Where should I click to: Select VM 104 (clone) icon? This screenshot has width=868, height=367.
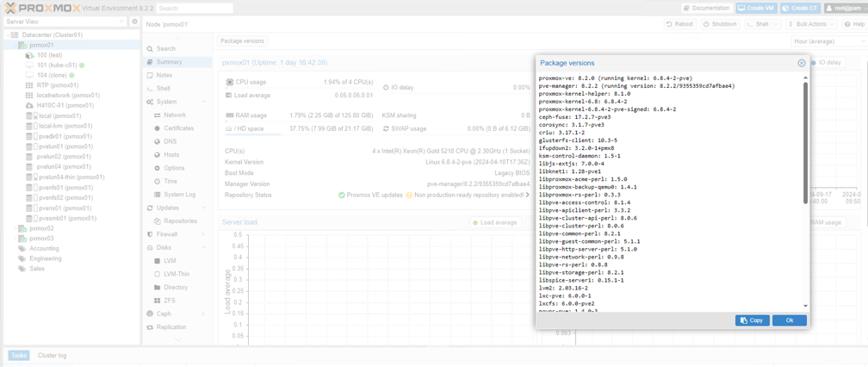point(30,75)
